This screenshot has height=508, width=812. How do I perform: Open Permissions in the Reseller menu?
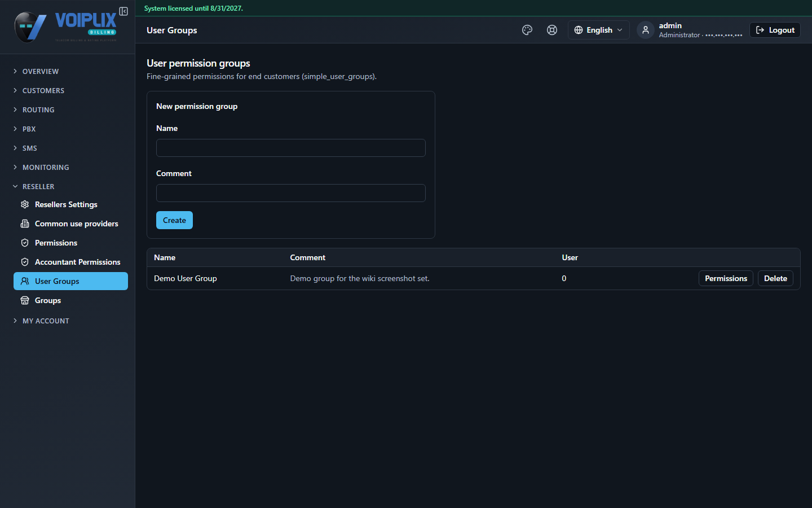[70, 243]
